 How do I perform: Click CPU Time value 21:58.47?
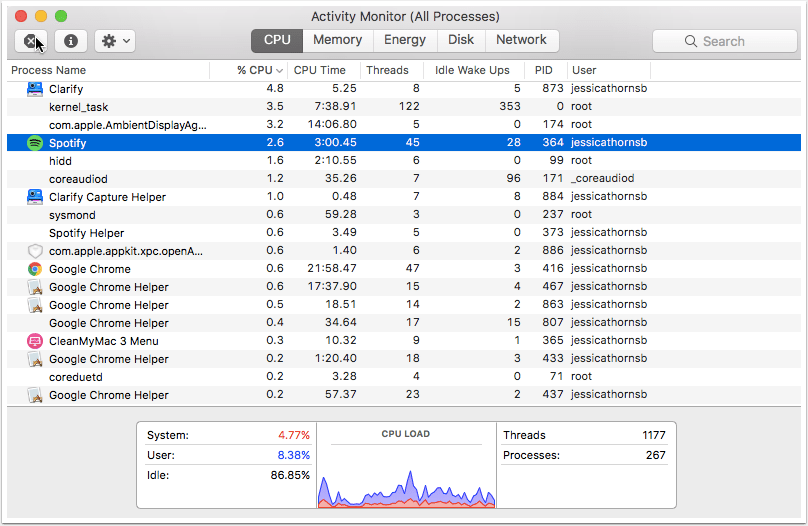click(332, 268)
